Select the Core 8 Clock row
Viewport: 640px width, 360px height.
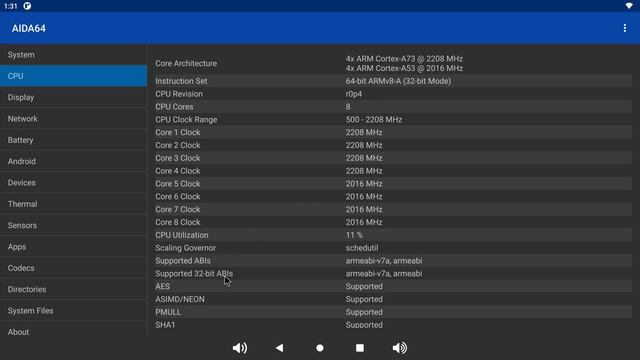click(393, 222)
